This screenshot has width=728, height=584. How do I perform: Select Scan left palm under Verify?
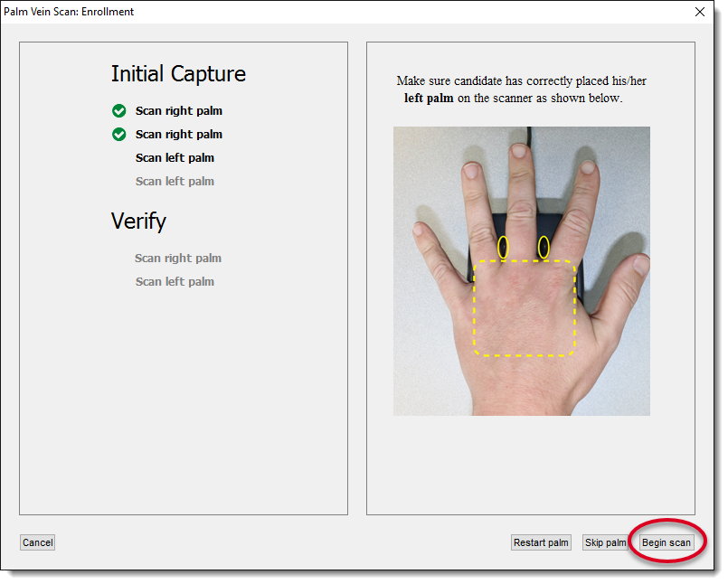pos(175,281)
